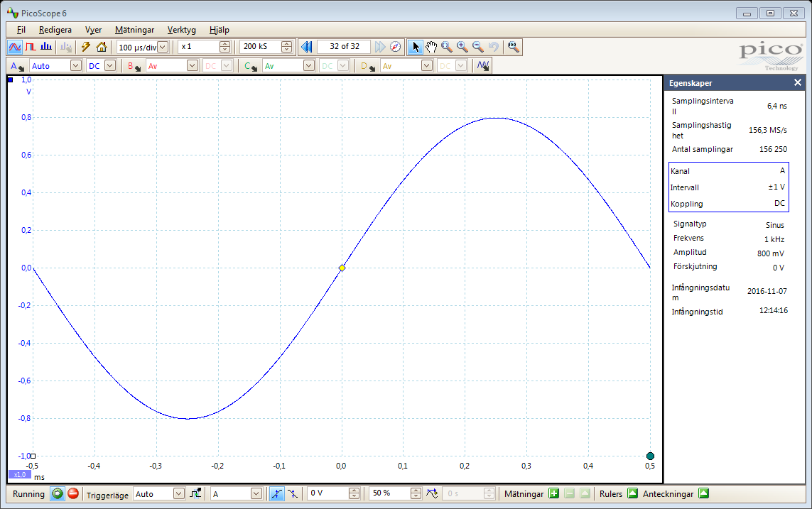The width and height of the screenshot is (812, 509).
Task: Open the signal generator button
Action: pos(482,66)
